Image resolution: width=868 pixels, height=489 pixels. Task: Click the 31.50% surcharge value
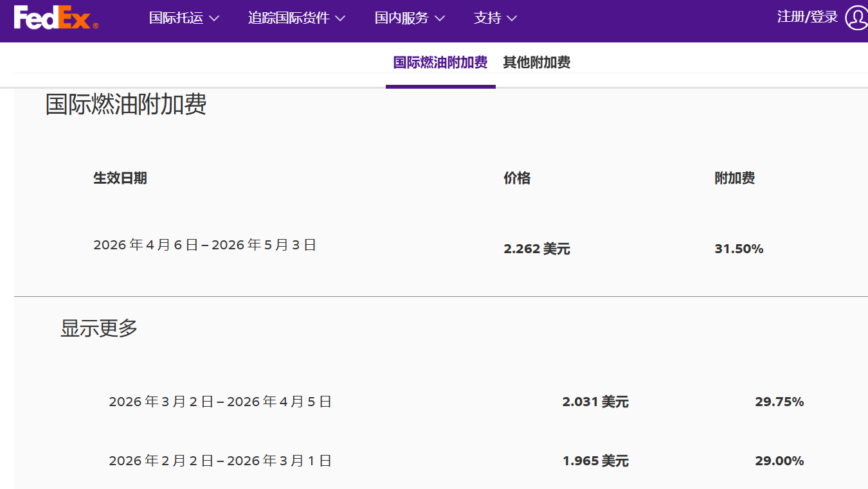[739, 249]
